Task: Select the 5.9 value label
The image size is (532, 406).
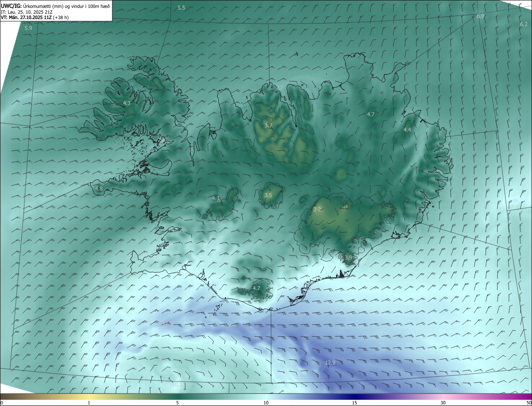Action: (x=28, y=28)
